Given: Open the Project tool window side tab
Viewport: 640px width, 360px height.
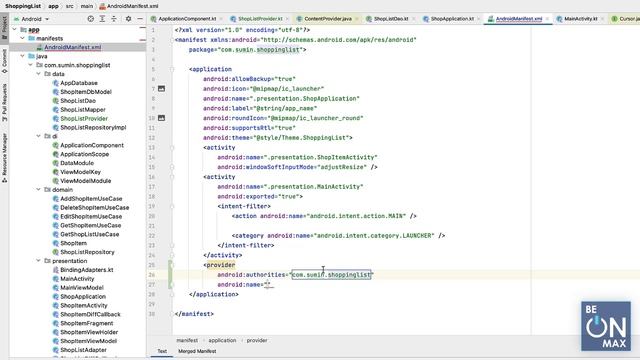Looking at the screenshot, I should 4,28.
